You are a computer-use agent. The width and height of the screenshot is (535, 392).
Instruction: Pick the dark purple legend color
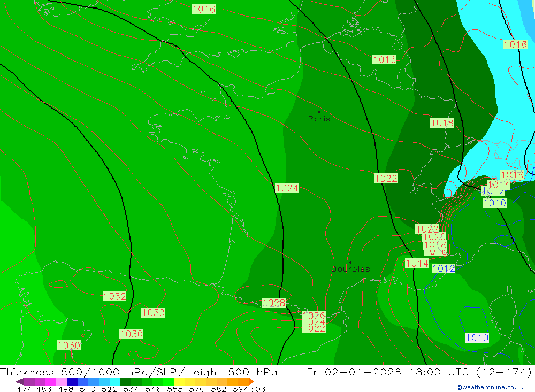(29, 381)
